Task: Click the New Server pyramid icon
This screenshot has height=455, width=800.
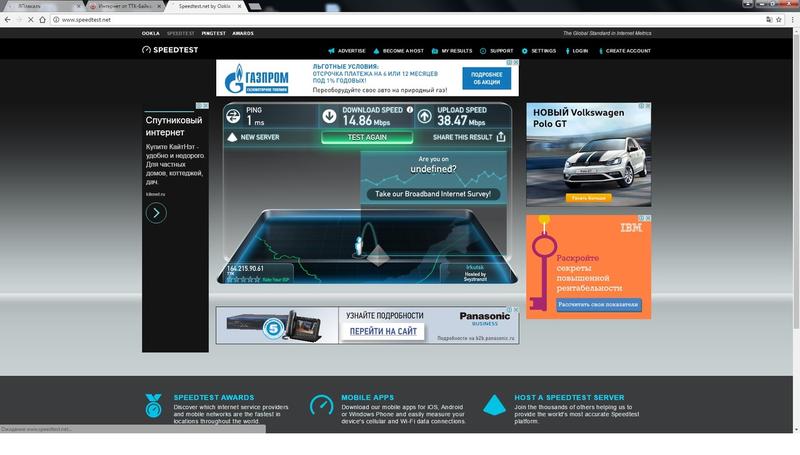Action: coord(232,137)
